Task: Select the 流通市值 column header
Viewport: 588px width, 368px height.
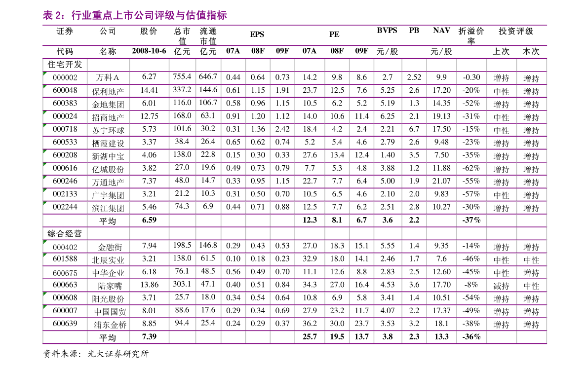Action: point(208,36)
